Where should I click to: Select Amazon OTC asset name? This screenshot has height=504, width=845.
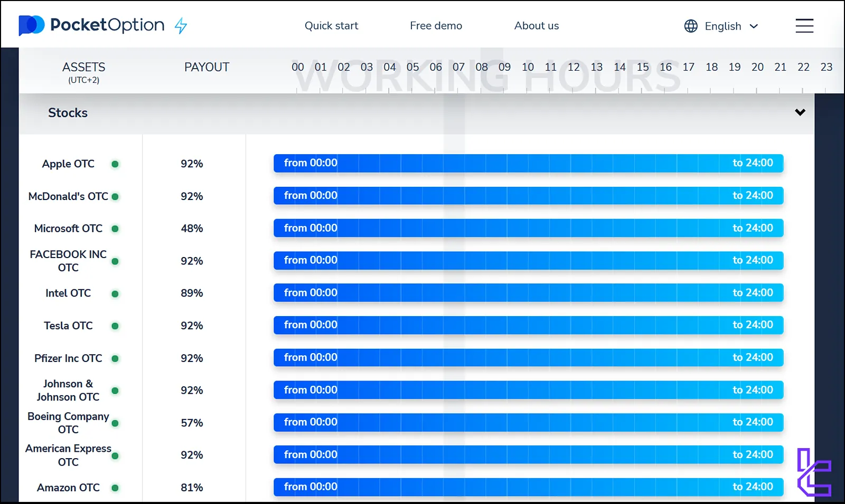68,488
